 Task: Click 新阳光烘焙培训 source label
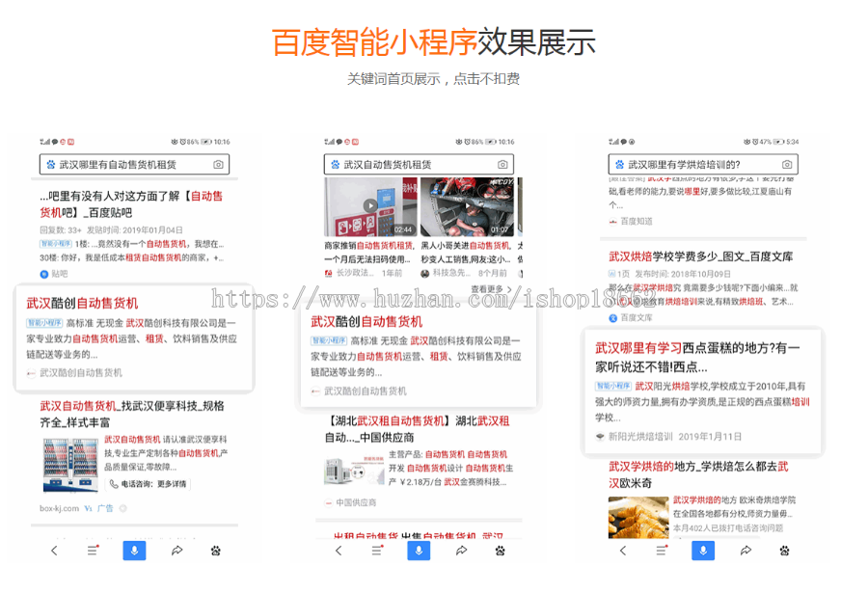click(640, 437)
